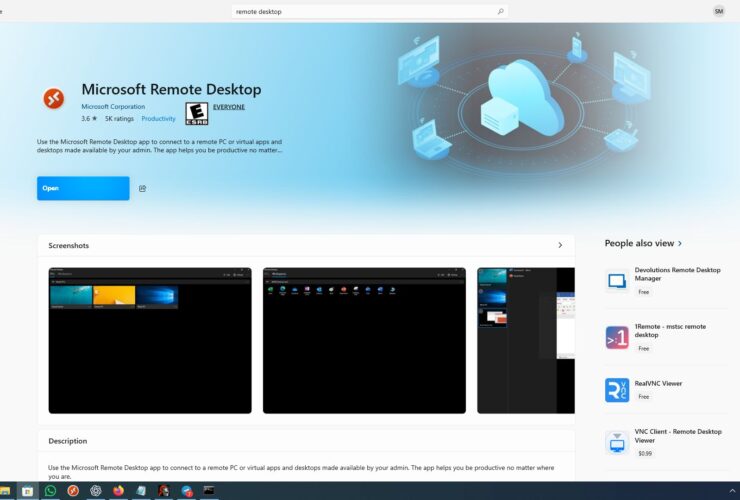Open the SM profile avatar
This screenshot has height=500, width=740.
[719, 11]
